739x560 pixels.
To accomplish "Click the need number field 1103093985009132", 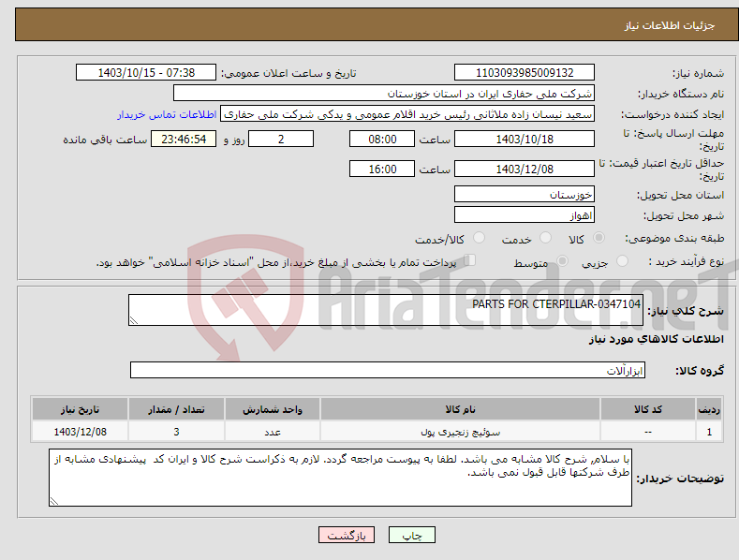I will click(x=525, y=73).
